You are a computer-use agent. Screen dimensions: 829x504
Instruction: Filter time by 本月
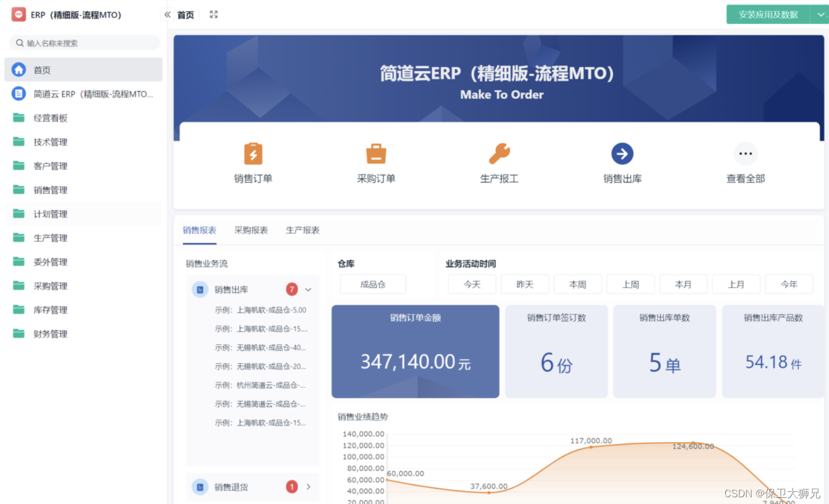(683, 284)
